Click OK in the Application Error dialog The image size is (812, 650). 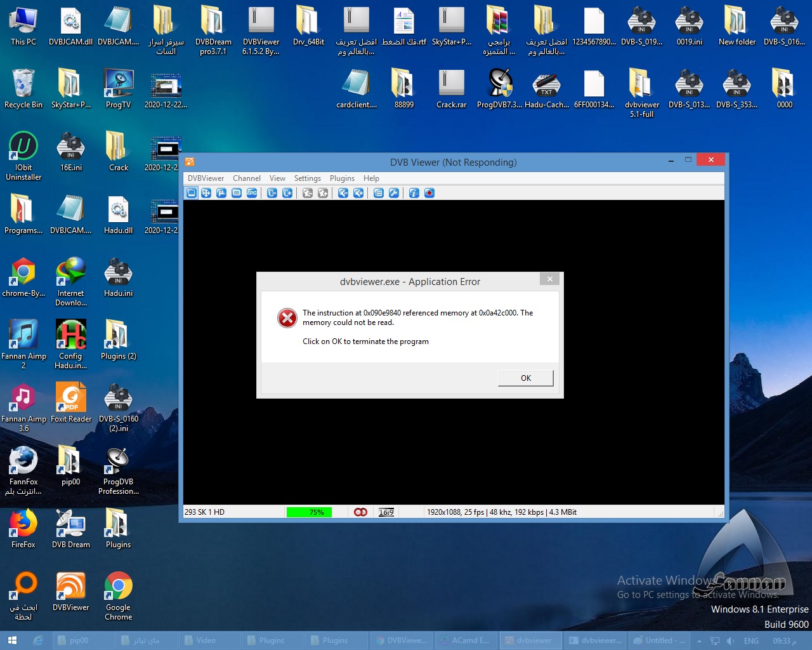tap(526, 378)
